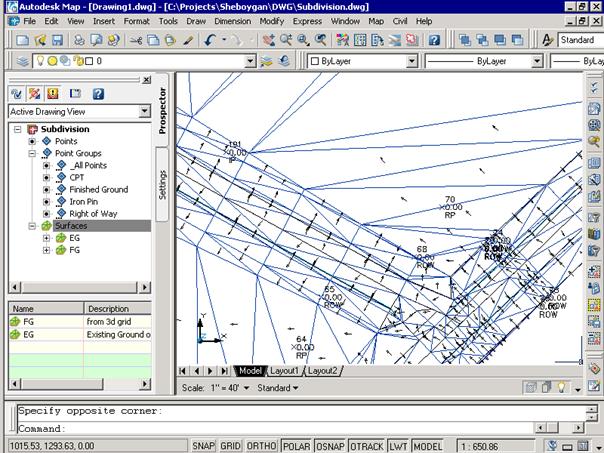Screen dimensions: 604x453
Task: Open the Help question mark toolbar icon
Action: 433,40
